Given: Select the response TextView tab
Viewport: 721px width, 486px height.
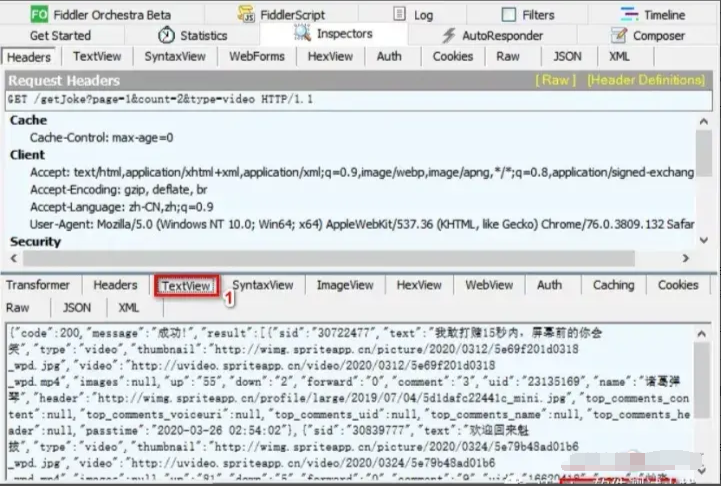Looking at the screenshot, I should (186, 286).
